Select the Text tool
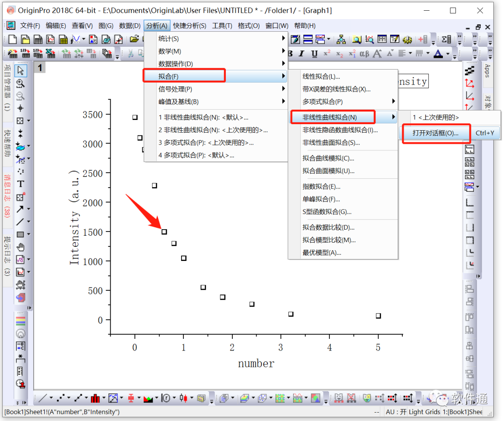Viewport: 504px width, 421px height. (x=20, y=184)
